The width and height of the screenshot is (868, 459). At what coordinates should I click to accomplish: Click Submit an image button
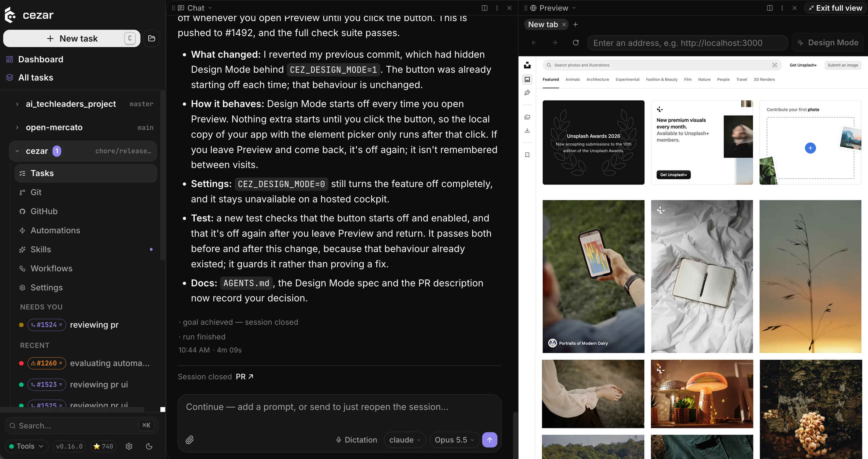click(x=842, y=65)
